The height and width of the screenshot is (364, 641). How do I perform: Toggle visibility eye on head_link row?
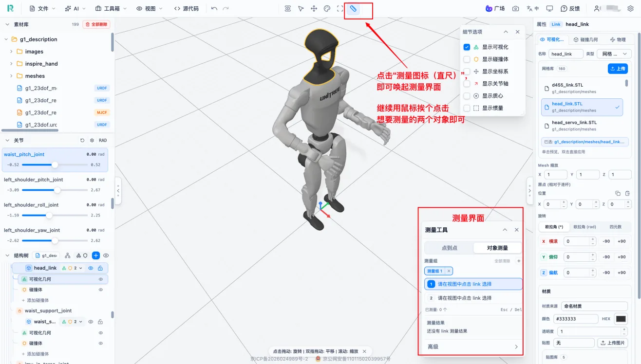click(x=91, y=268)
